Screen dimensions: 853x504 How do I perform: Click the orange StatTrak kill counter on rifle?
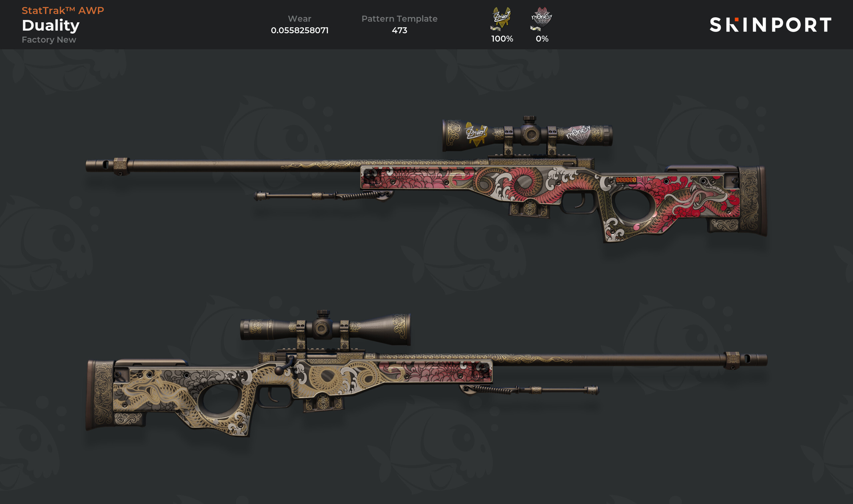click(x=626, y=180)
